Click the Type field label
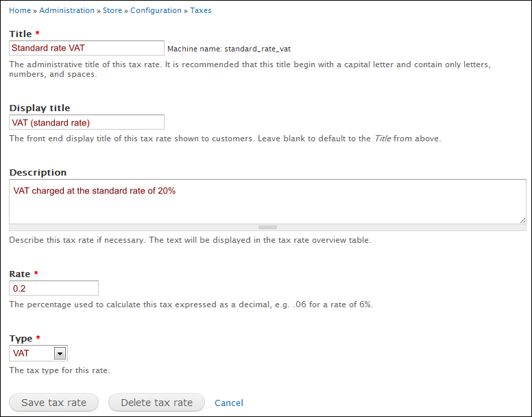The height and width of the screenshot is (417, 532). (x=21, y=339)
